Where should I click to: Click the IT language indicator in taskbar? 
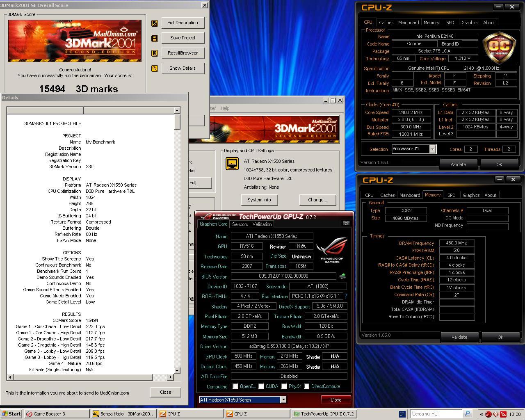pyautogui.click(x=402, y=414)
